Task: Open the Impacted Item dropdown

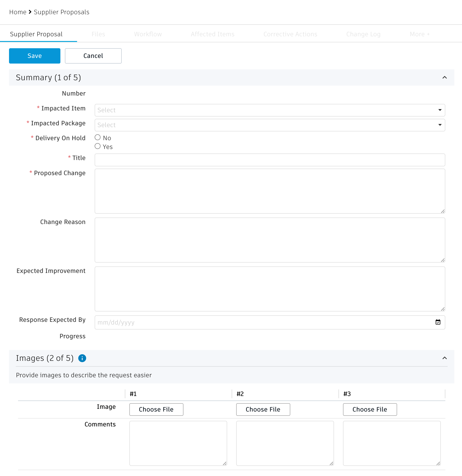Action: tap(270, 110)
